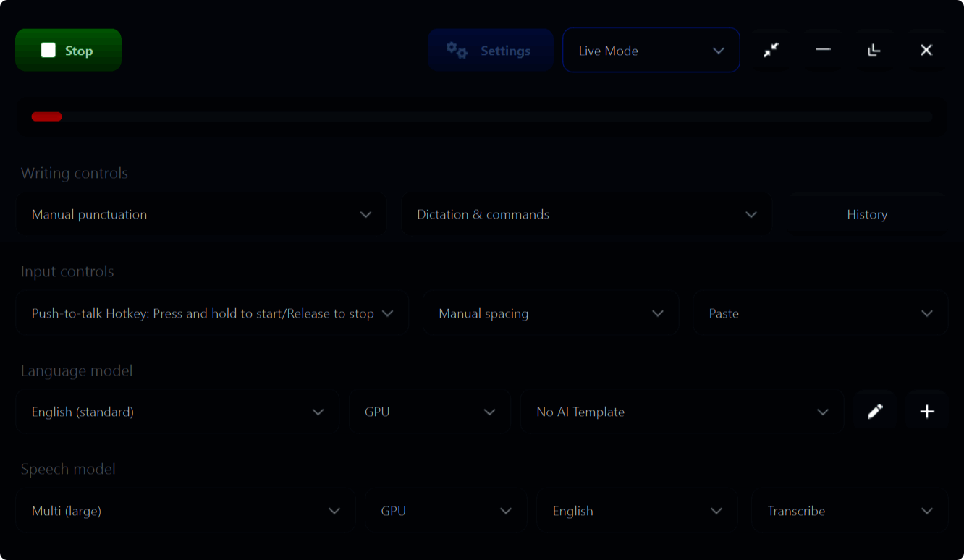Expand the Dictation & commands dropdown
This screenshot has width=964, height=560.
pos(585,214)
